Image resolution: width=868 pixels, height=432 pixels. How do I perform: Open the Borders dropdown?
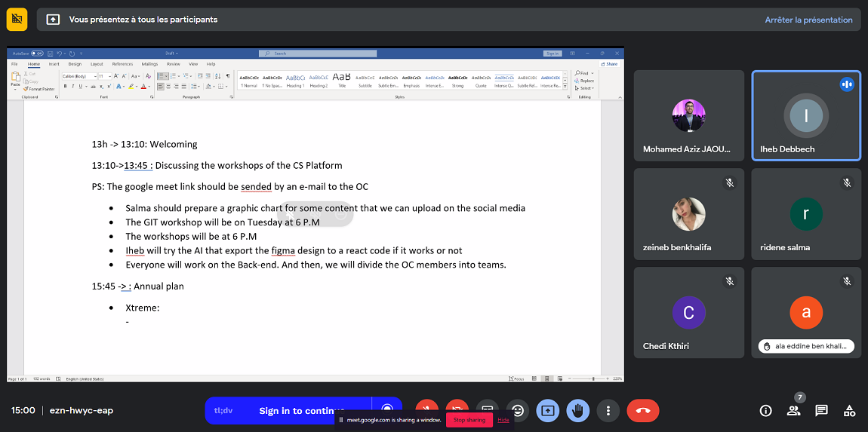226,86
